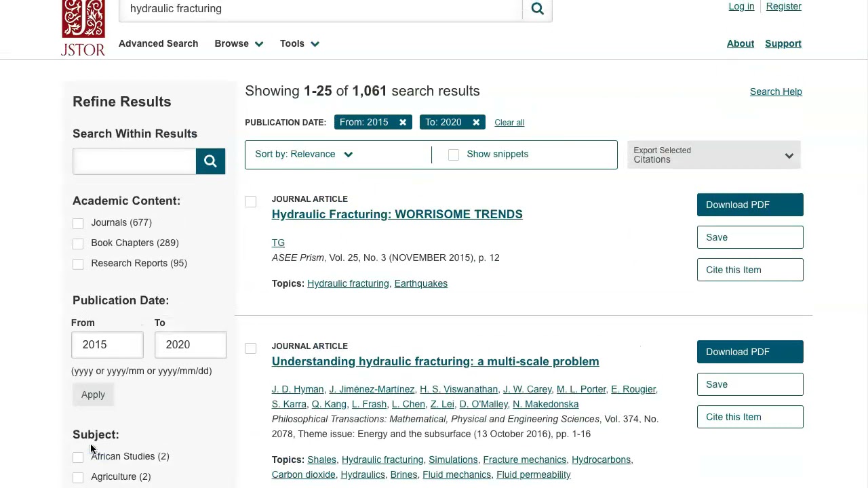Download PDF of multi-scale problem article

750,352
